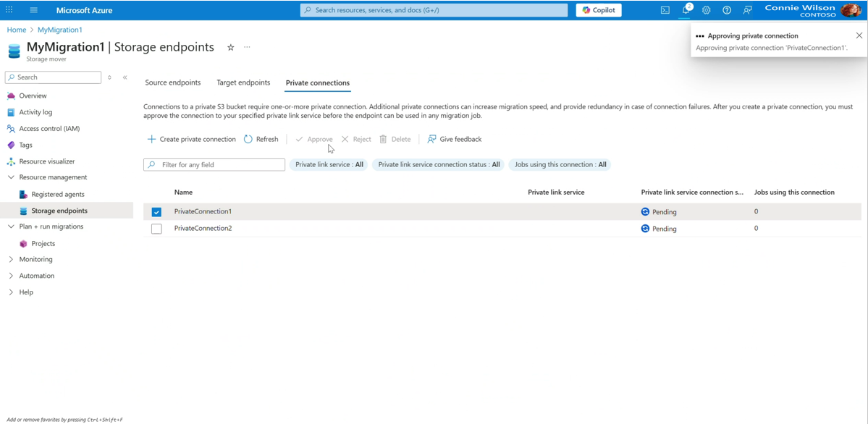This screenshot has width=868, height=424.
Task: Click the sidebar menu Search box
Action: click(x=53, y=77)
